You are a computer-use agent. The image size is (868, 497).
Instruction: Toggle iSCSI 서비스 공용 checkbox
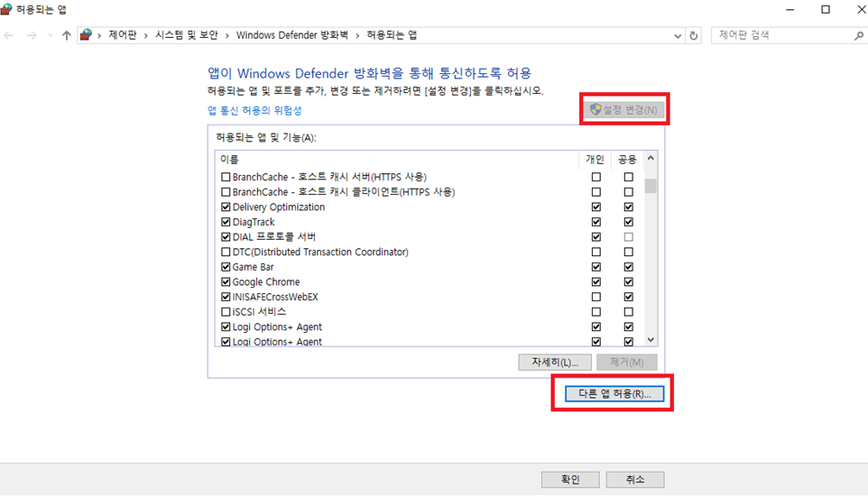(628, 311)
